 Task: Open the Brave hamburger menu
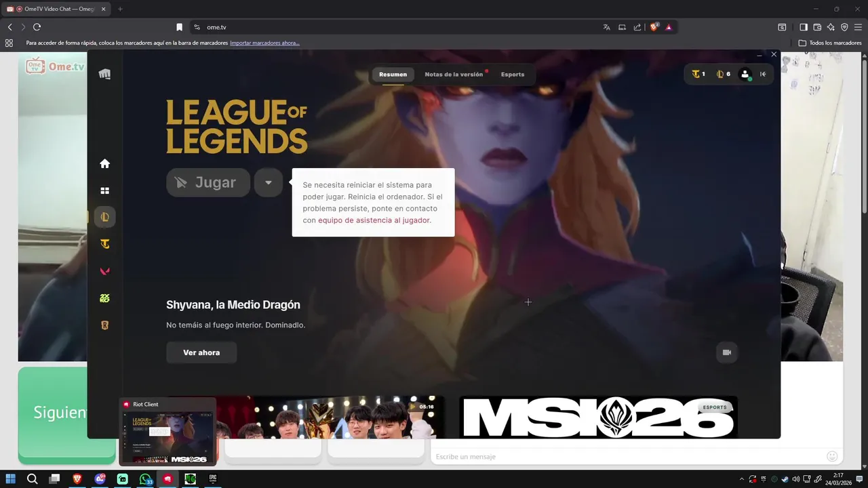(x=858, y=27)
